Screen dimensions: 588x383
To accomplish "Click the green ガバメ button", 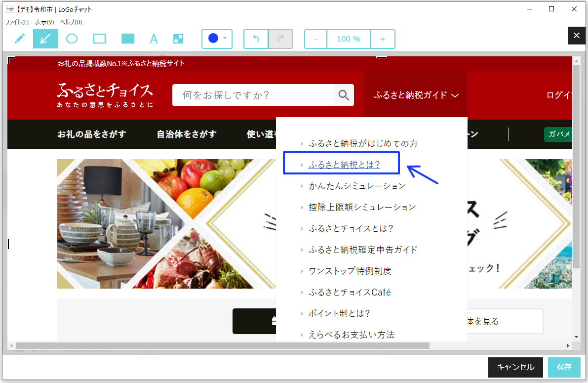I will [558, 134].
